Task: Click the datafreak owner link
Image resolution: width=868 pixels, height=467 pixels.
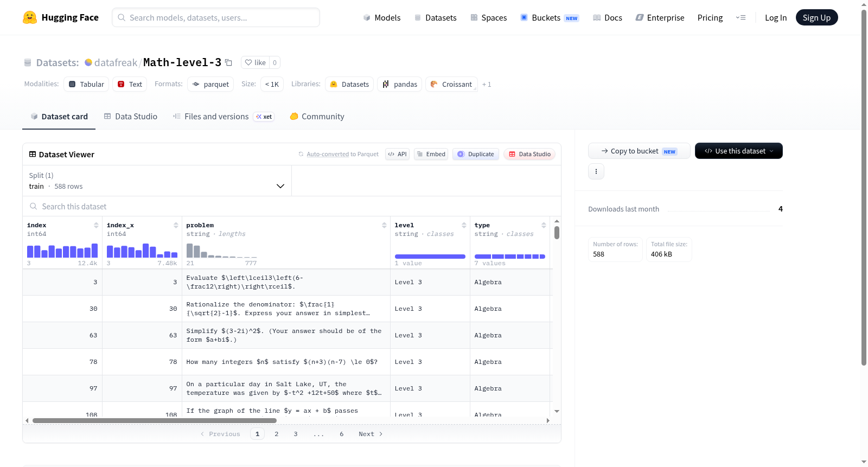Action: click(x=116, y=62)
